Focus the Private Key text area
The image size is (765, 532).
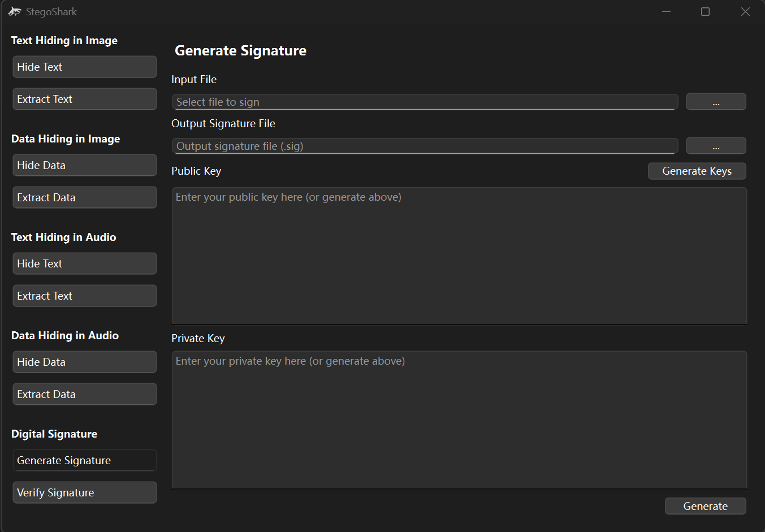[459, 420]
